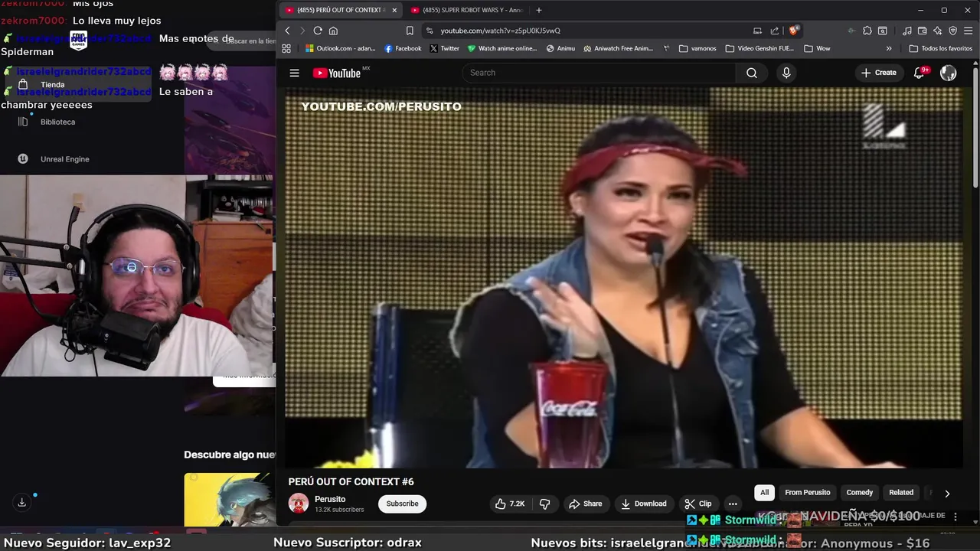This screenshot has height=551, width=980.
Task: Open more actions three-dot menu under video
Action: pyautogui.click(x=733, y=504)
